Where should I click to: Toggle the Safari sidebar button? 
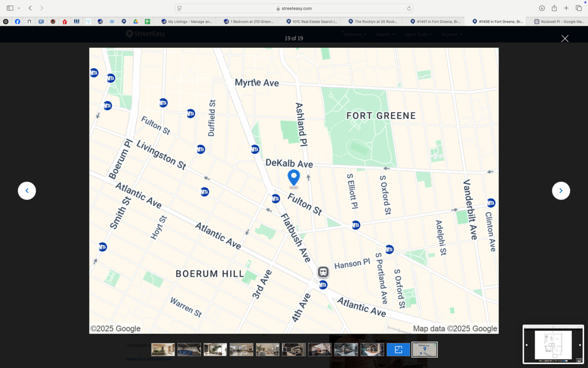point(10,8)
